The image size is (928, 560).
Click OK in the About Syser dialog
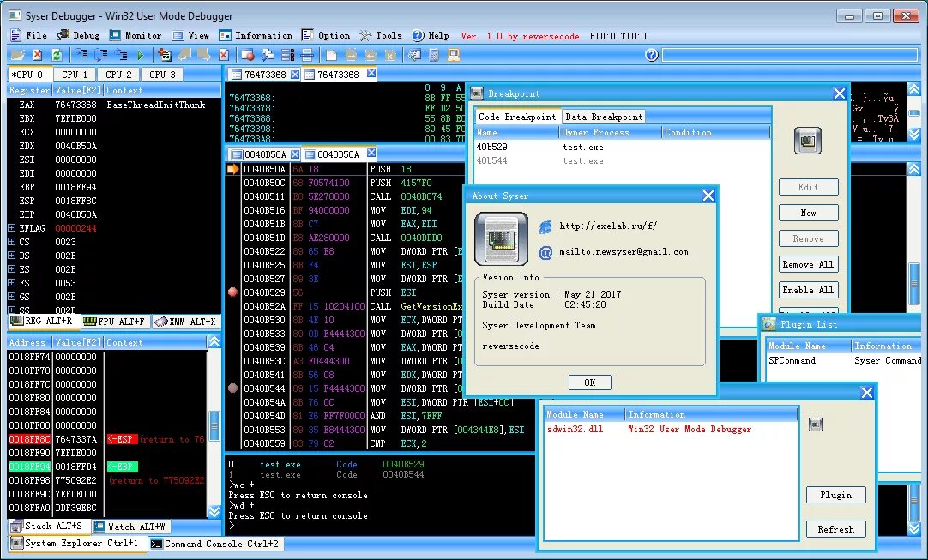coord(589,382)
